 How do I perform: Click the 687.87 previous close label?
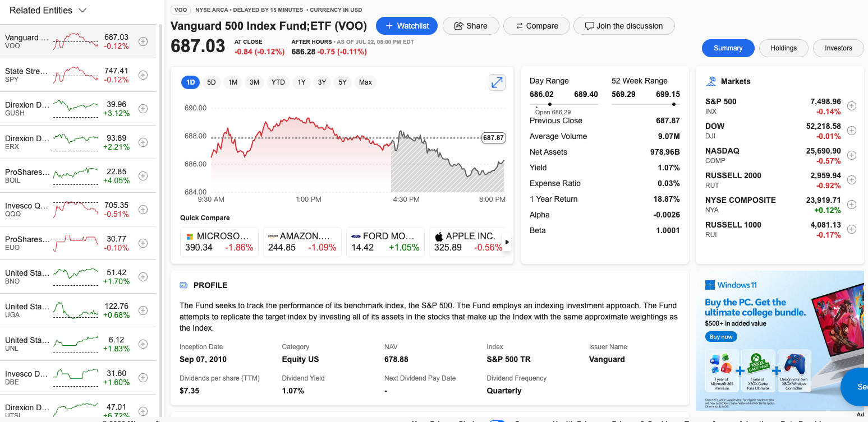click(493, 137)
